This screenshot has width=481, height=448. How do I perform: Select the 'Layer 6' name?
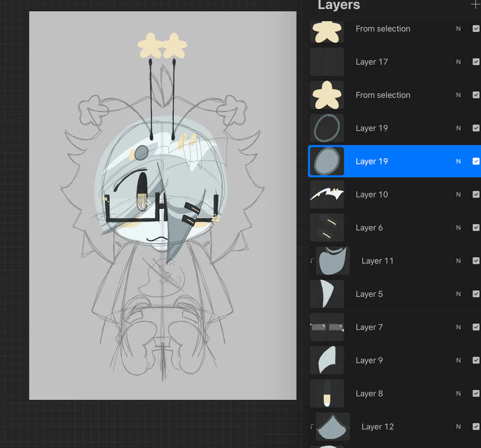[x=369, y=227]
